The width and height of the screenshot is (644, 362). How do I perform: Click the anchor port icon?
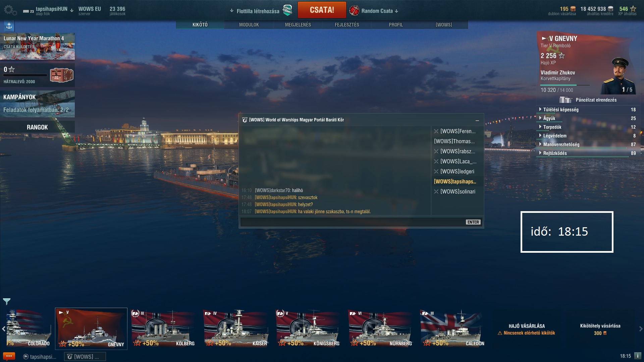(x=9, y=26)
